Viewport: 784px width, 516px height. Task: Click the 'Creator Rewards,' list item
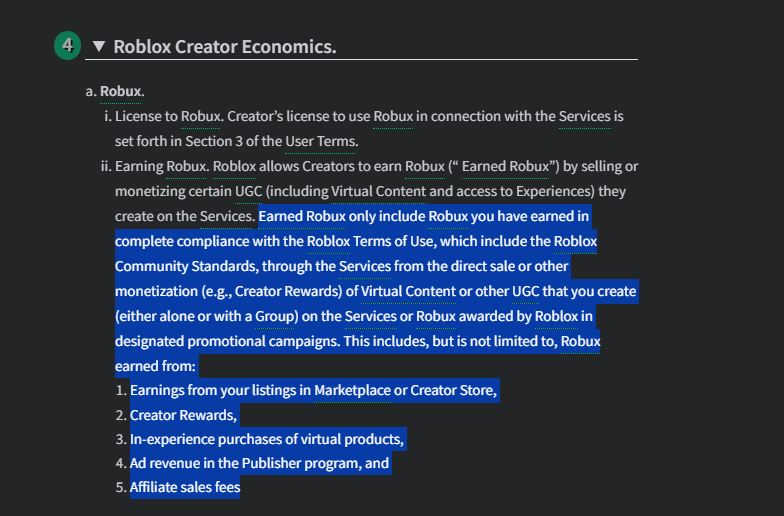coord(183,415)
